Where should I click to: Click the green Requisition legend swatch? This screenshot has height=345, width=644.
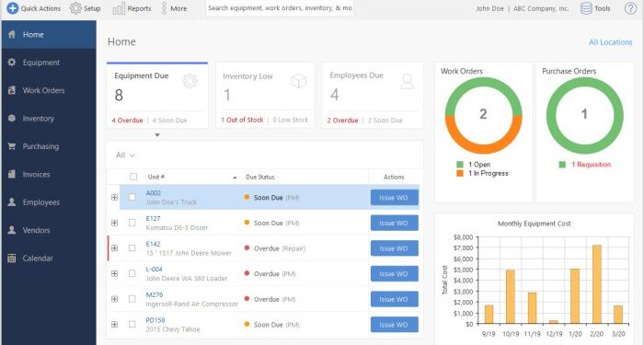click(562, 165)
